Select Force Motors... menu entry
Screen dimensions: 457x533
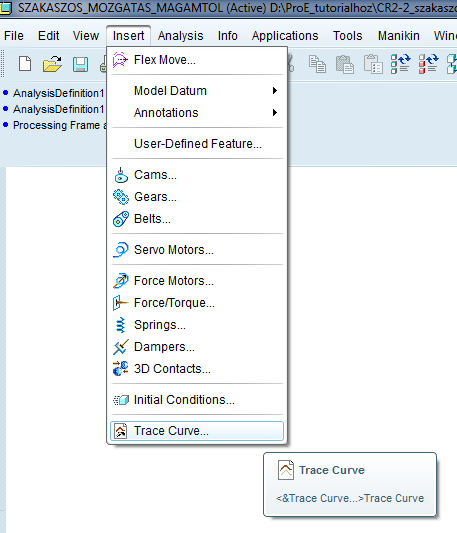pyautogui.click(x=197, y=281)
